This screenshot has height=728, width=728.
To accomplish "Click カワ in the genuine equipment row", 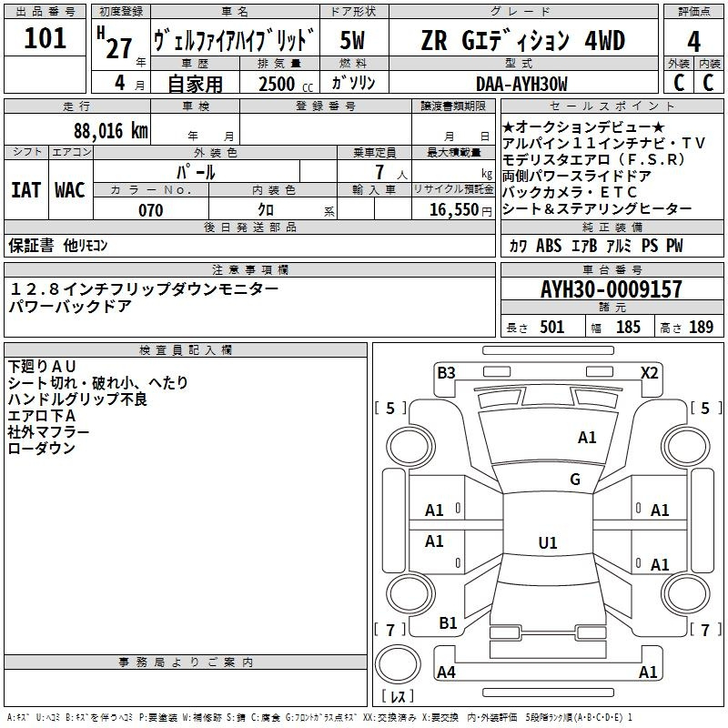I will pos(518,246).
